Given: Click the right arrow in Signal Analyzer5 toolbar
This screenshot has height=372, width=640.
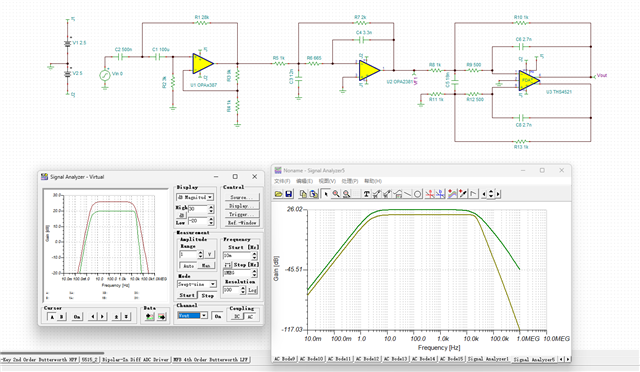Looking at the screenshot, I should [x=498, y=194].
